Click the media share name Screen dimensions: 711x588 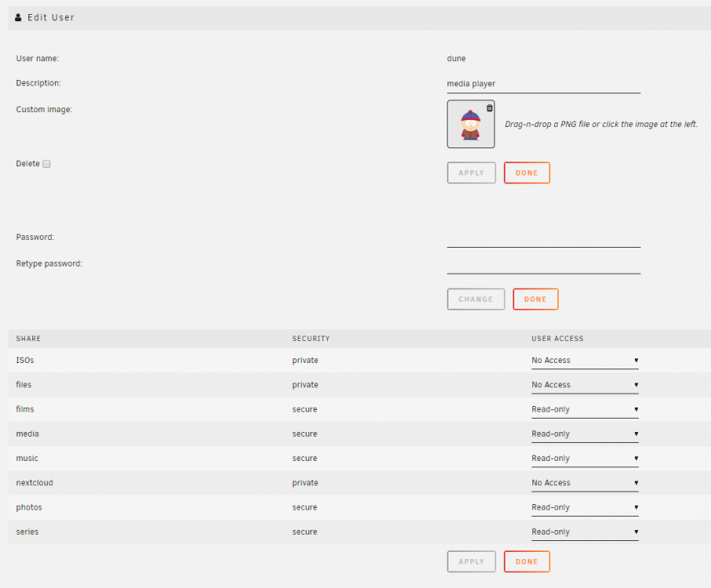(x=27, y=434)
